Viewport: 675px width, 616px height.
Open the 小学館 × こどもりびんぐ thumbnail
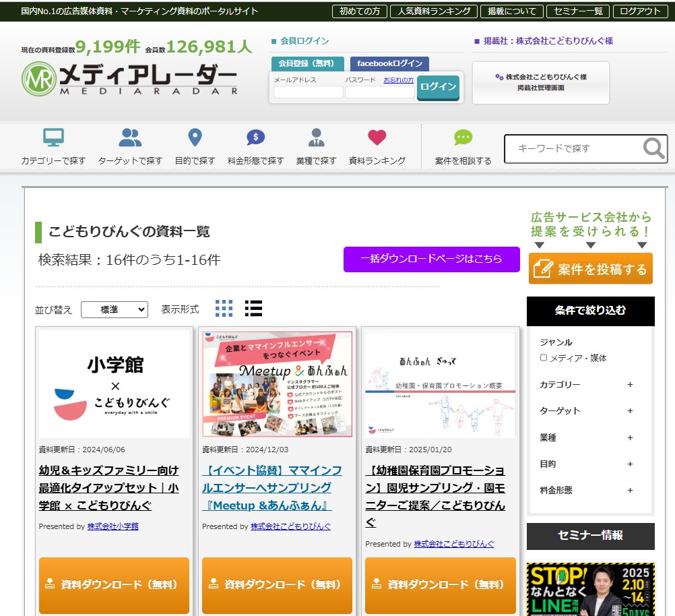tap(114, 384)
